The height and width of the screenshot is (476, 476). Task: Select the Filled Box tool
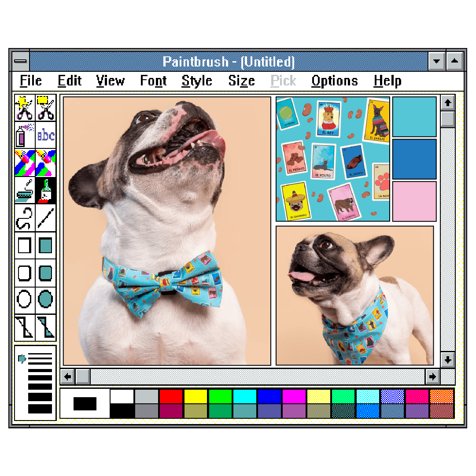[45, 246]
